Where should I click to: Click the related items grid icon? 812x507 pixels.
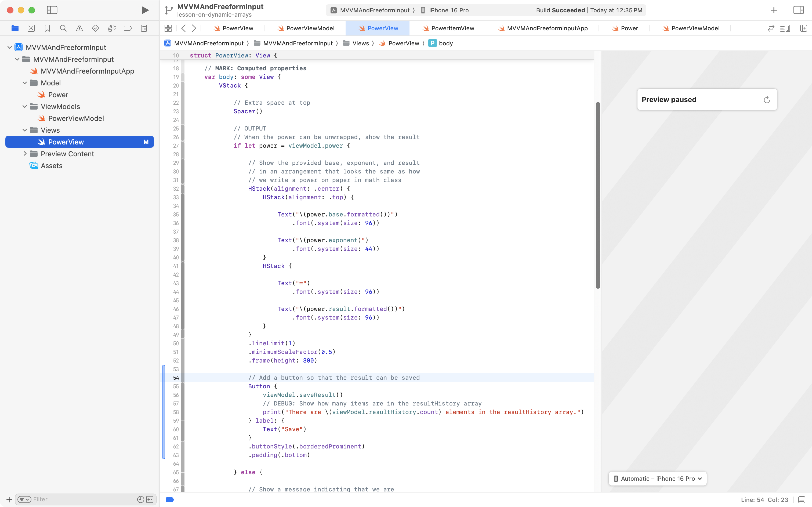click(x=168, y=28)
